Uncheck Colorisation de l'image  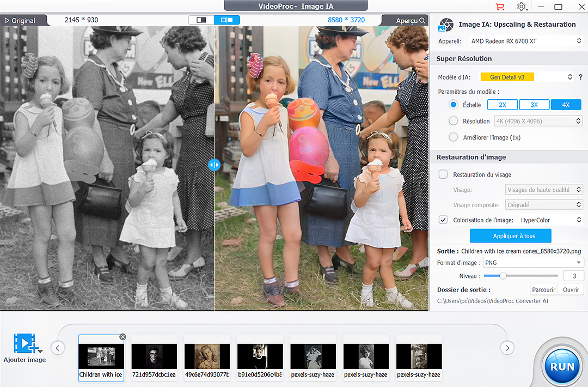coord(443,220)
